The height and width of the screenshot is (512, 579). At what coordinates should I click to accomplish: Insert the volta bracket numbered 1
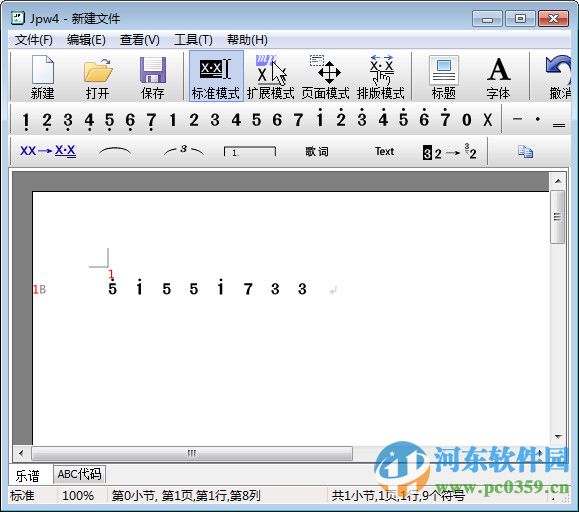(x=250, y=151)
